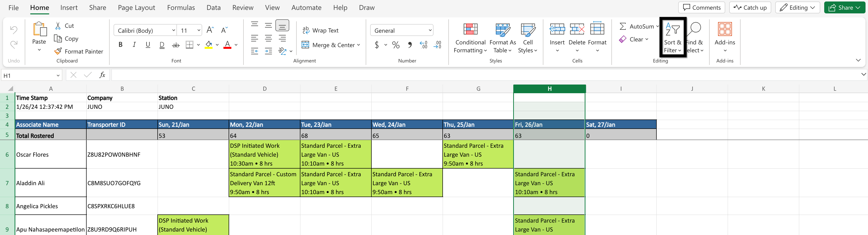Toggle bottom vertical alignment
Image resolution: width=868 pixels, height=235 pixels.
[x=282, y=25]
